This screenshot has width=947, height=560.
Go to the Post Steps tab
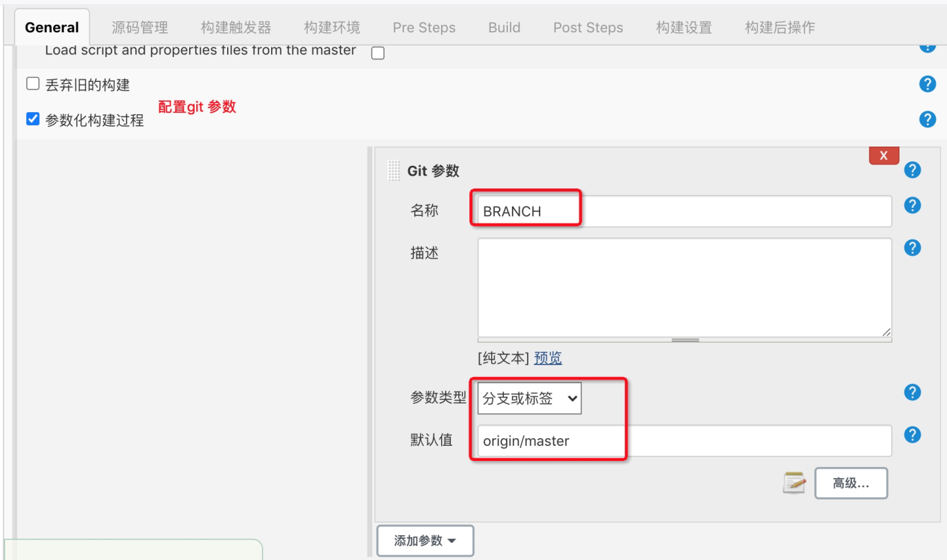(588, 28)
